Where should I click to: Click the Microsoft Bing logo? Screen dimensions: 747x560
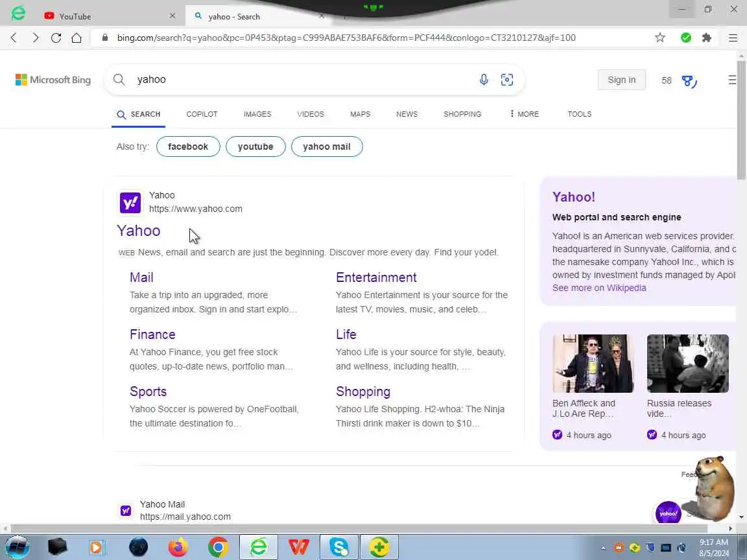(53, 80)
